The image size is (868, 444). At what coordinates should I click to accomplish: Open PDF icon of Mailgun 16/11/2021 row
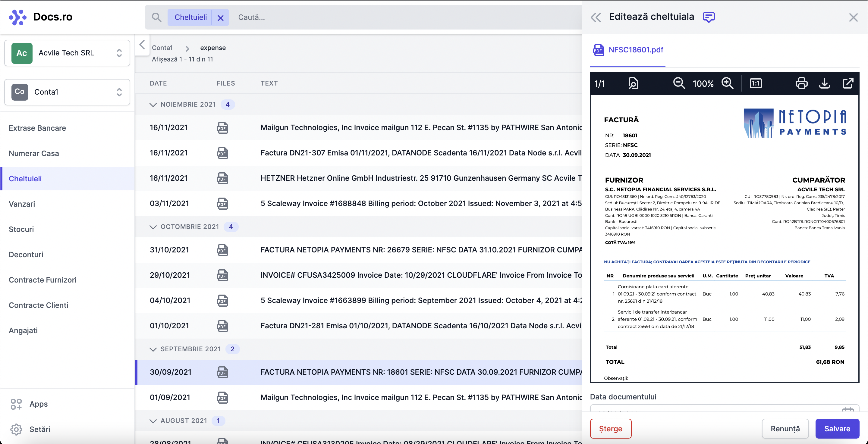pyautogui.click(x=222, y=128)
